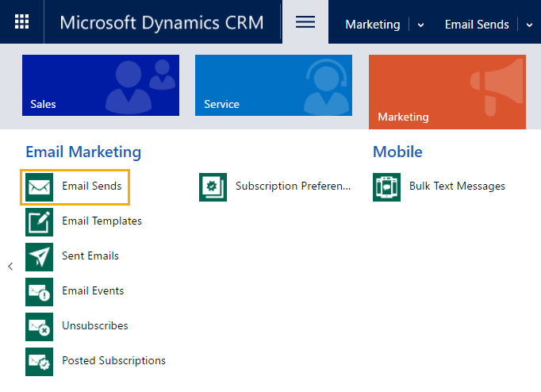Click the Email Events icon
Viewport: 541px width, 392px height.
click(40, 291)
